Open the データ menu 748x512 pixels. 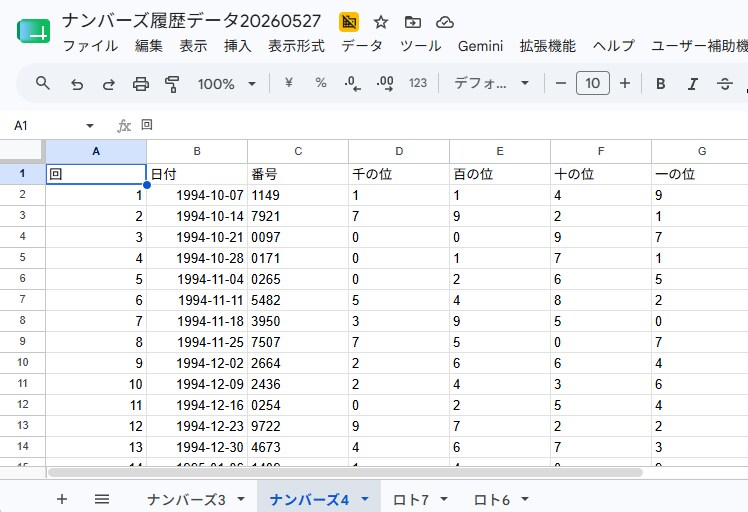(362, 46)
